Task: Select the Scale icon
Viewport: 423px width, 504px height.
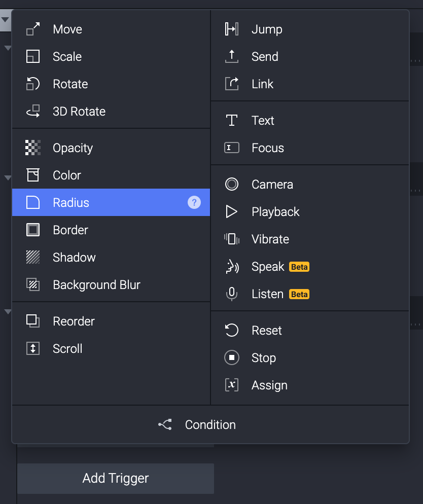Action: (x=33, y=57)
